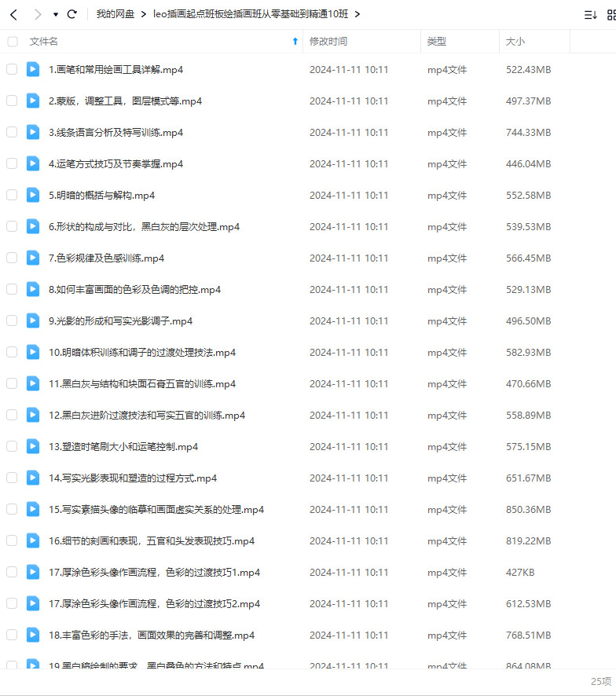Click video icon for 1.画笔和常用绘画工具详解.mp4
Screen dimensions: 616x696
[x=33, y=69]
